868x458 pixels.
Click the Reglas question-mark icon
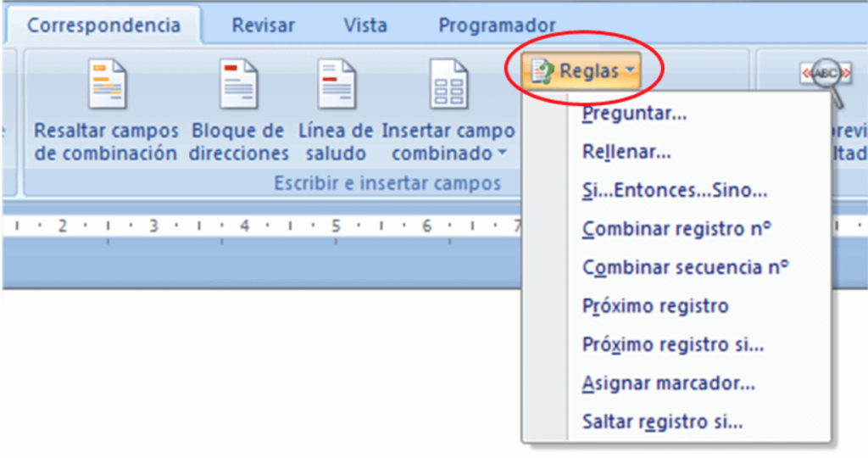pos(542,72)
